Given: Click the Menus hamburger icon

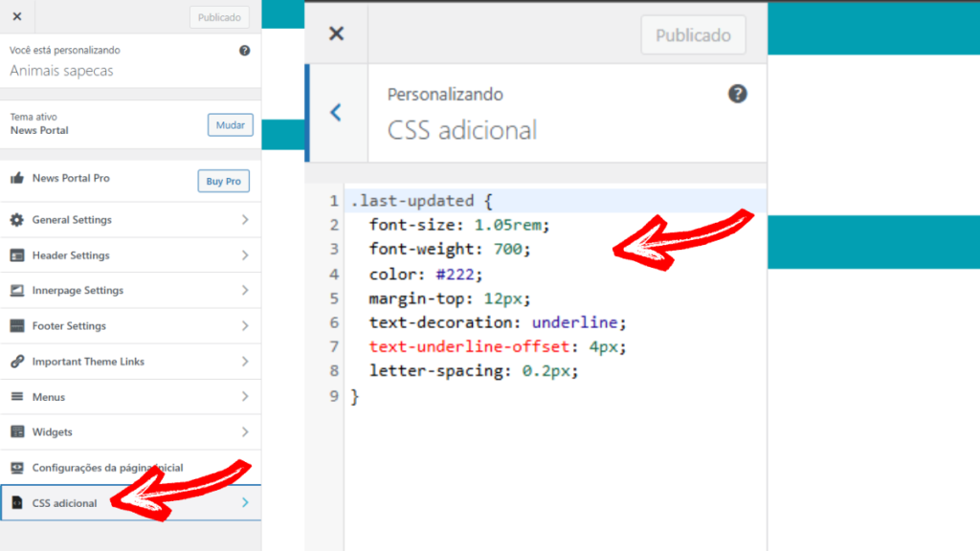Looking at the screenshot, I should pos(16,396).
